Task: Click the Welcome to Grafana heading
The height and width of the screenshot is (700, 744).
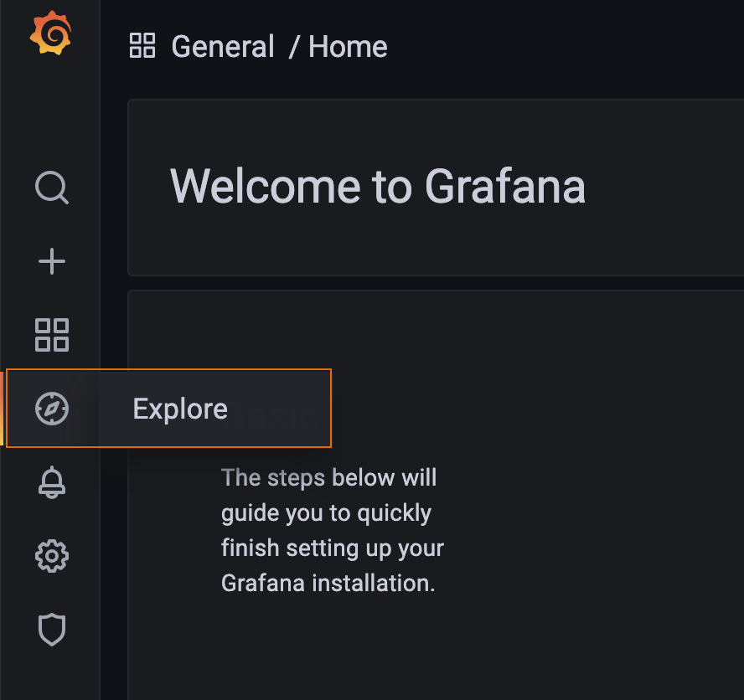Action: pos(378,187)
